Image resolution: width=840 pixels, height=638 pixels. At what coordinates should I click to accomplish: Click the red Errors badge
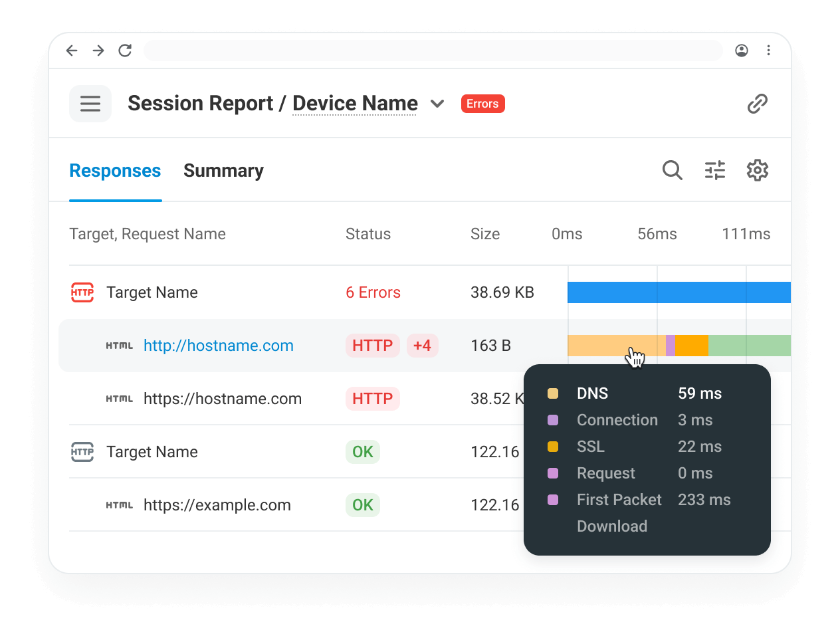tap(482, 104)
